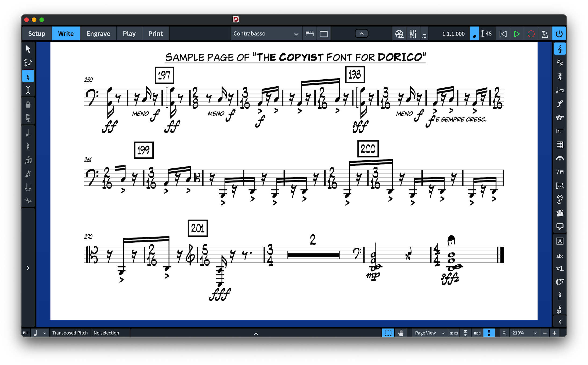
Task: Open the Page View dropdown
Action: (x=429, y=333)
